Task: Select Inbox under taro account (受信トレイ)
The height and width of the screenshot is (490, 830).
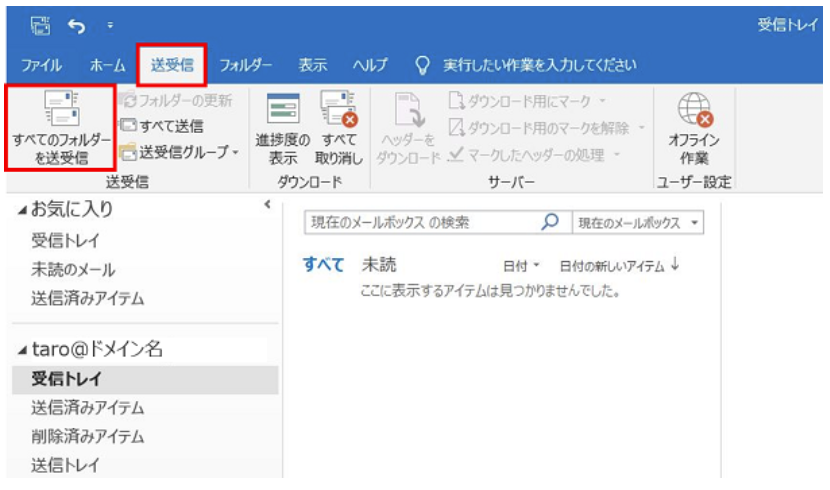Action: (x=145, y=379)
